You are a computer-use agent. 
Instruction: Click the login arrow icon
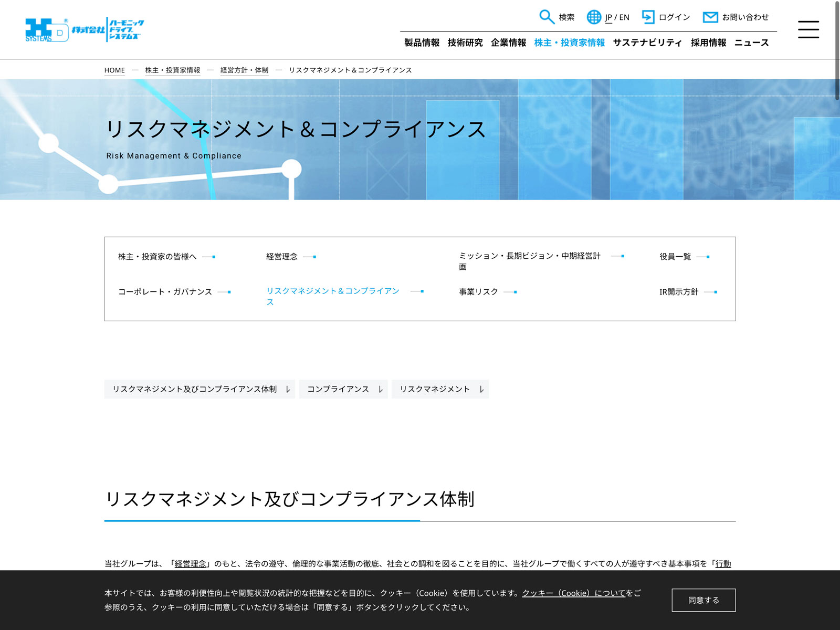point(648,17)
